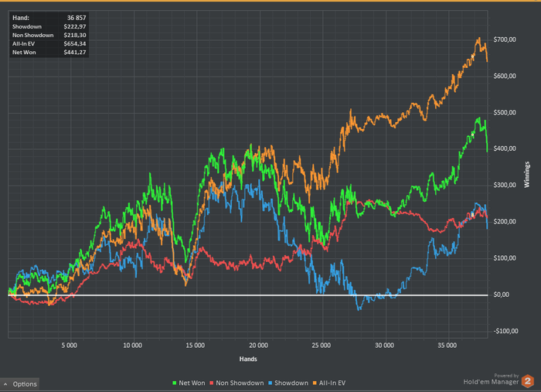This screenshot has height=392, width=541.
Task: Click the red Non Showdown legend swatch
Action: (x=213, y=383)
